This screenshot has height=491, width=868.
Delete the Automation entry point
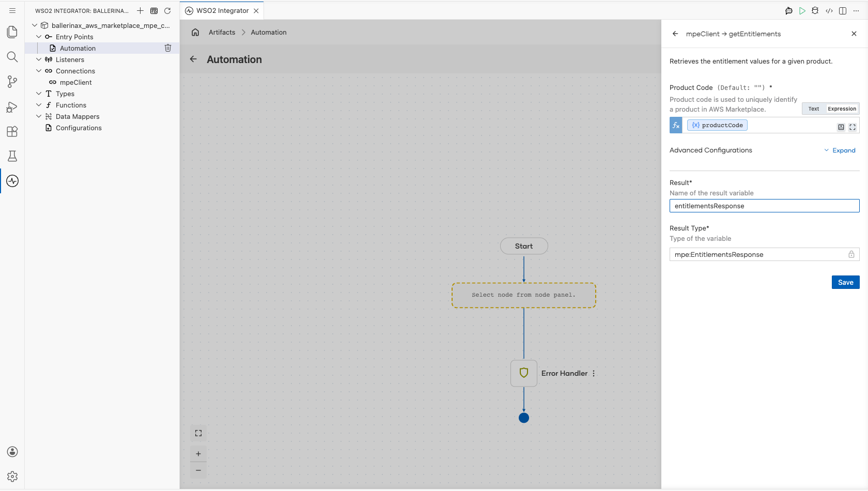(168, 48)
